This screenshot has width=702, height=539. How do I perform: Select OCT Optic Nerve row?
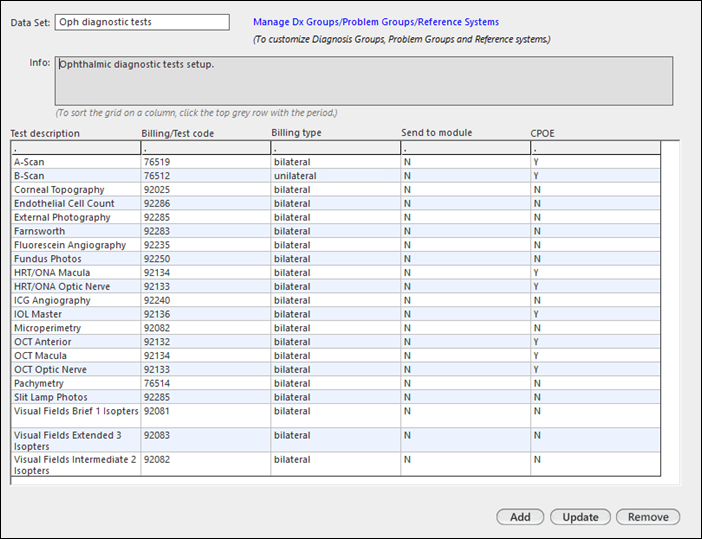tap(336, 370)
